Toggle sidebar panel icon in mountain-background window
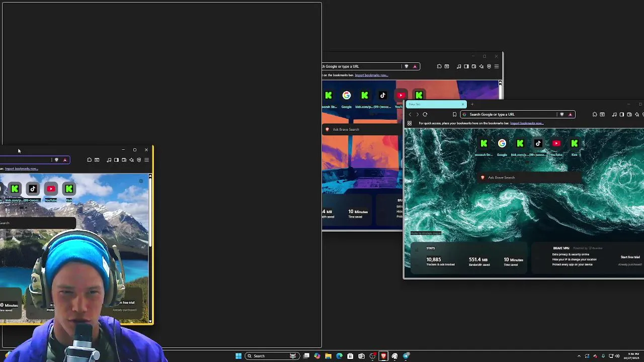 [x=116, y=160]
